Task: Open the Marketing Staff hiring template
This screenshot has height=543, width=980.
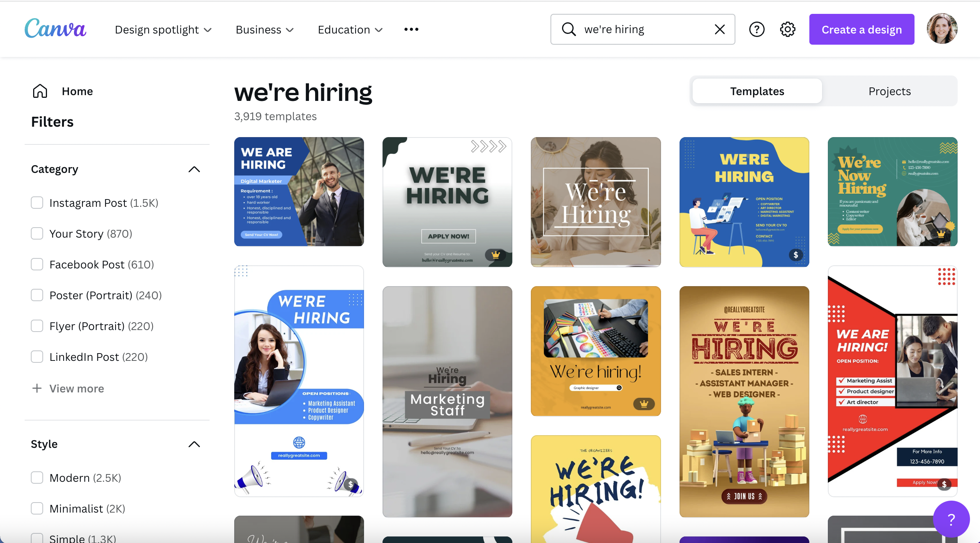Action: tap(447, 401)
